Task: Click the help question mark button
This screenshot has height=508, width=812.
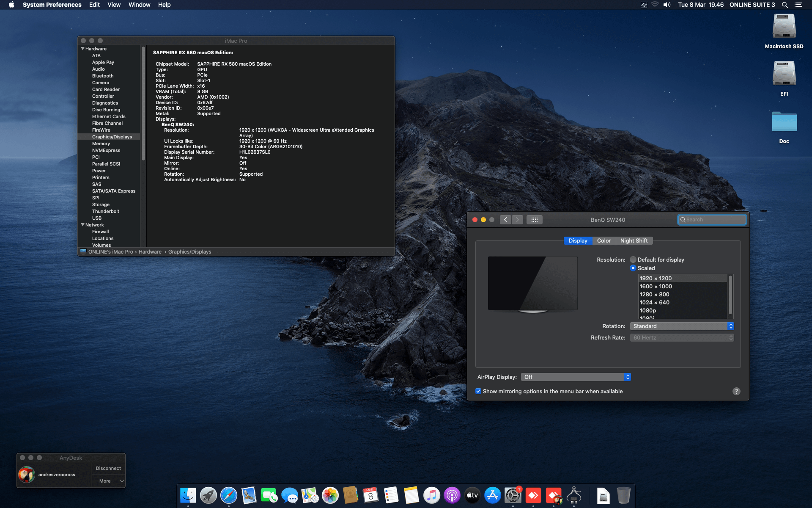Action: [x=736, y=391]
